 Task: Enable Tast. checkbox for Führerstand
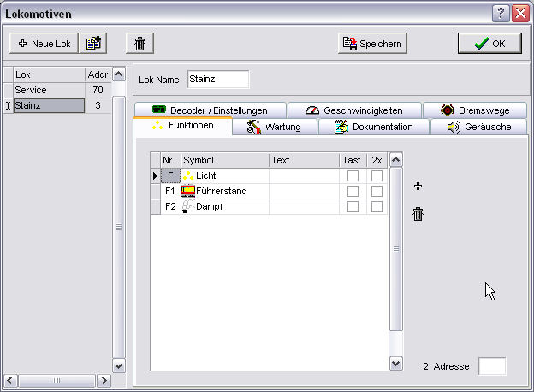353,191
